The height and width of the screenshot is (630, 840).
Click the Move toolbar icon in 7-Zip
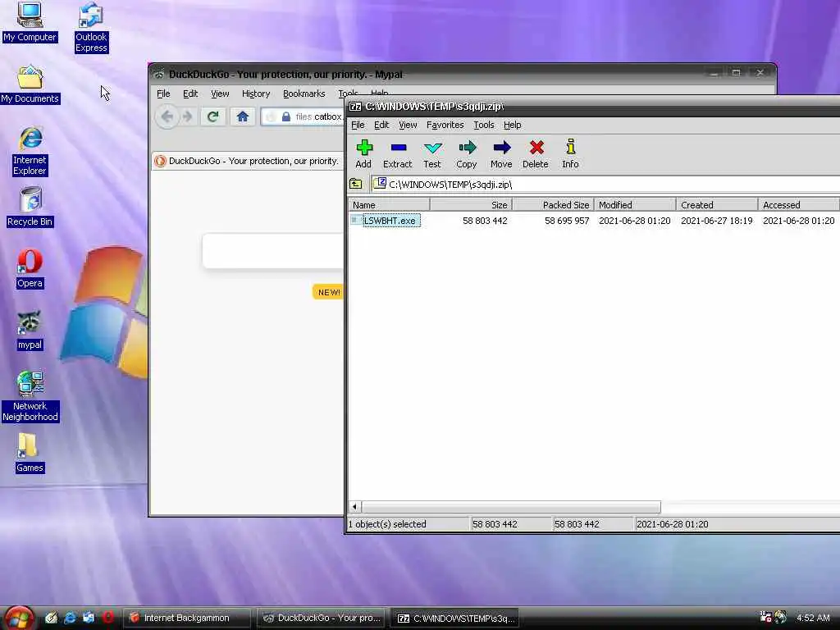(x=501, y=153)
